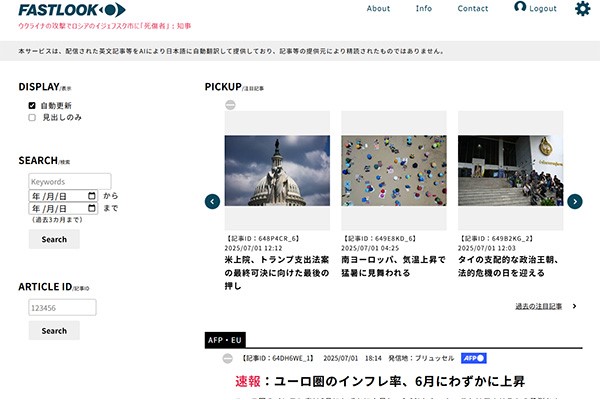The width and height of the screenshot is (600, 400).
Task: Open 過去の注目記事 past pickup link
Action: pyautogui.click(x=538, y=306)
